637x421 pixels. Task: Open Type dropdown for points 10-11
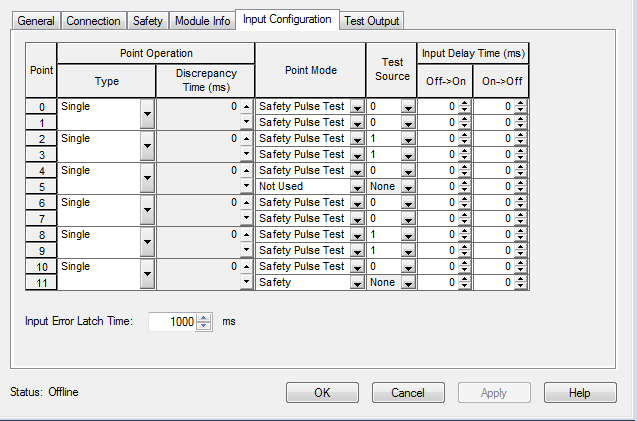pos(147,274)
